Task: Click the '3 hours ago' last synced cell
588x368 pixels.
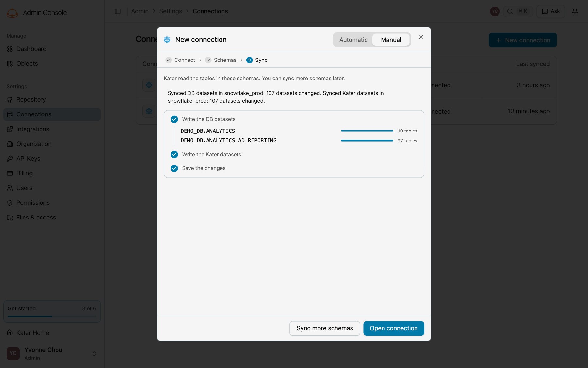Action: pos(533,85)
